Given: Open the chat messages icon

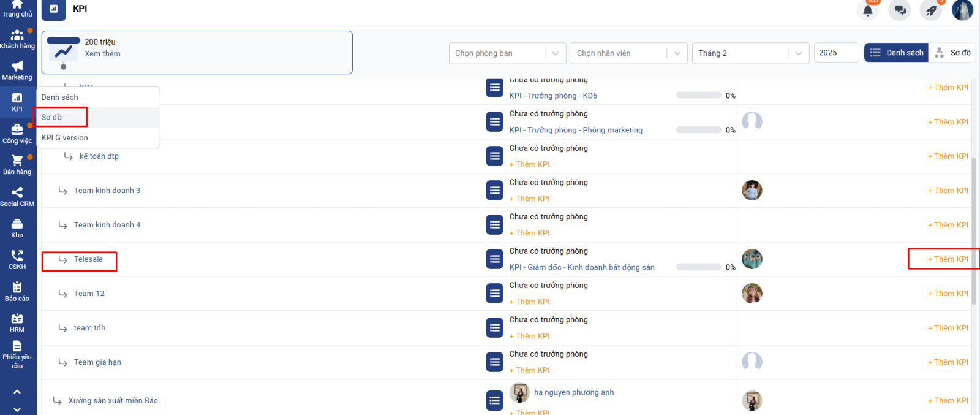Looking at the screenshot, I should (899, 10).
